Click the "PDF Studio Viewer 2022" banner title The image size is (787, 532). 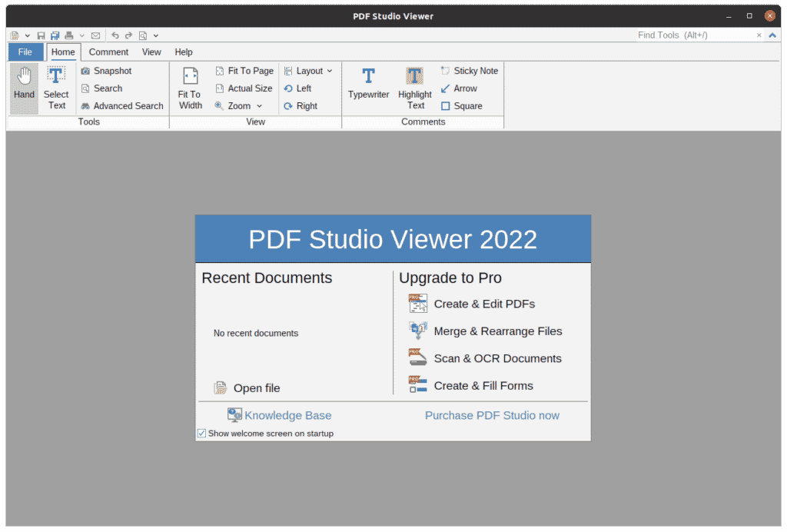pyautogui.click(x=393, y=239)
